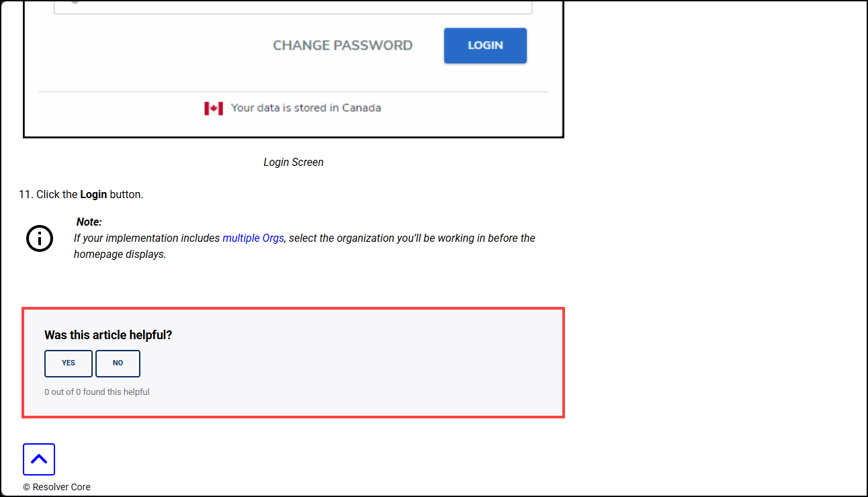Open the "multiple Orgs" hyperlink

click(253, 238)
